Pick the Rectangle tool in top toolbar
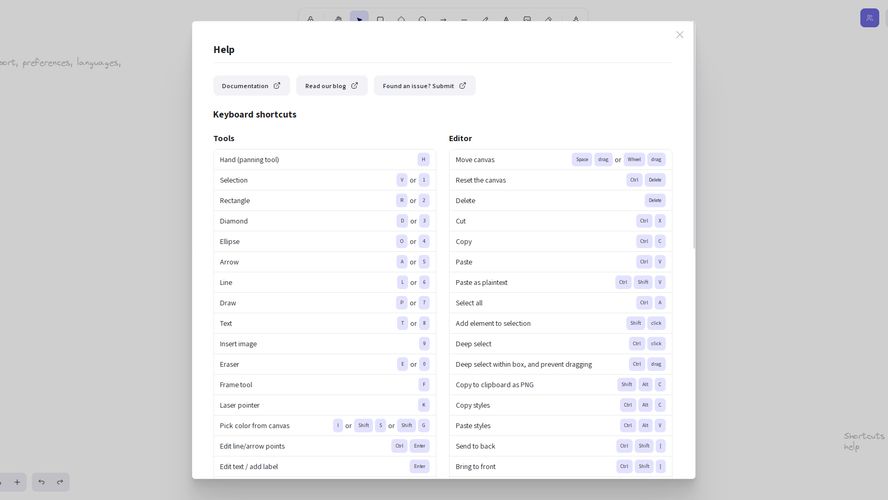The height and width of the screenshot is (500, 888). [380, 19]
